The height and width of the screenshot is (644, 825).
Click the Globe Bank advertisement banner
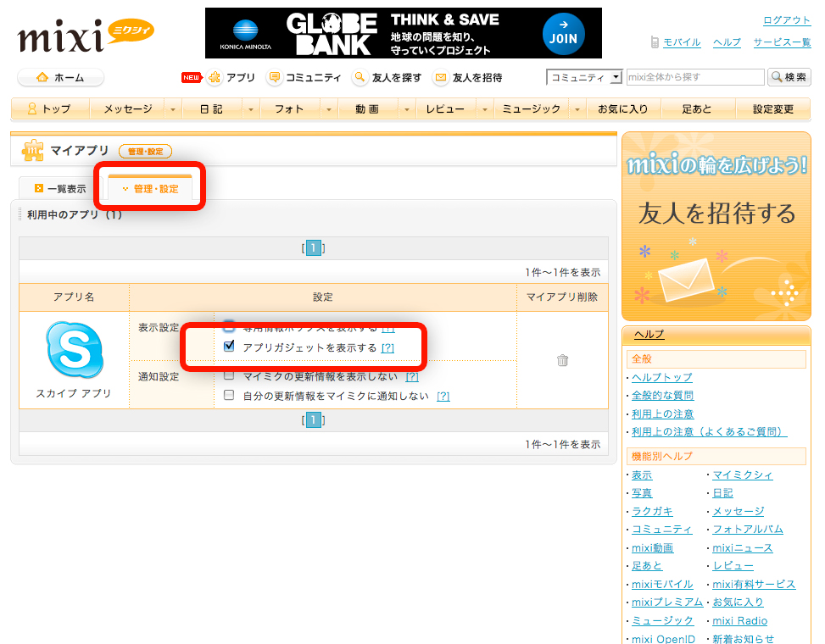[x=404, y=33]
